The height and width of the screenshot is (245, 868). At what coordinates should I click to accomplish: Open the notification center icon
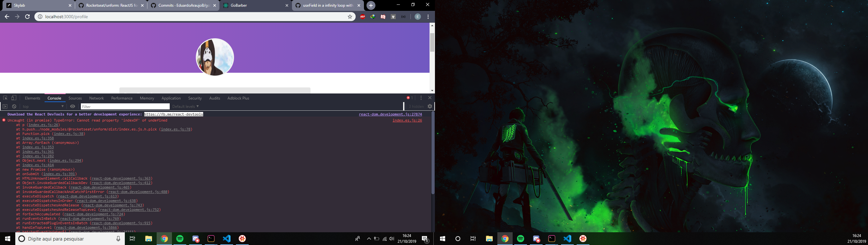(x=425, y=239)
